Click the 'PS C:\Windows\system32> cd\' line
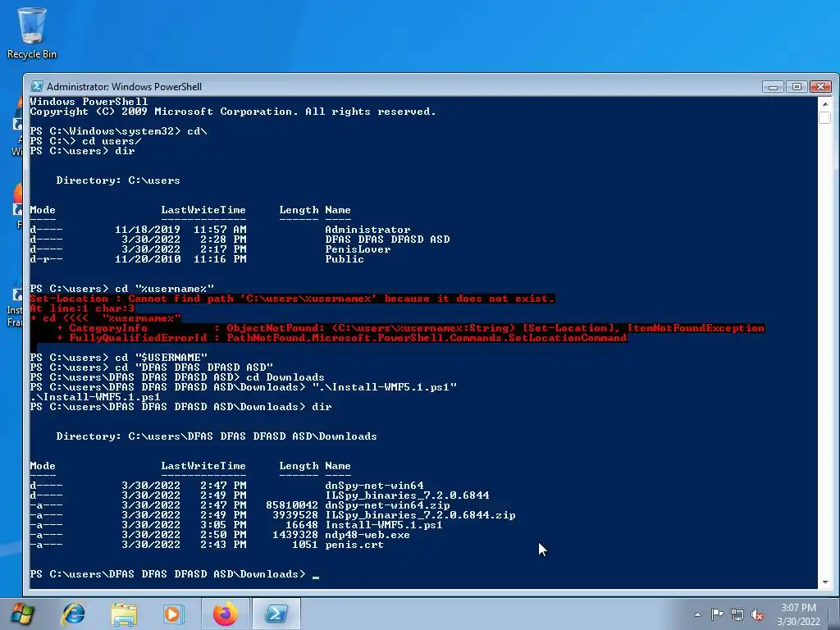Viewport: 840px width, 630px height. point(118,131)
